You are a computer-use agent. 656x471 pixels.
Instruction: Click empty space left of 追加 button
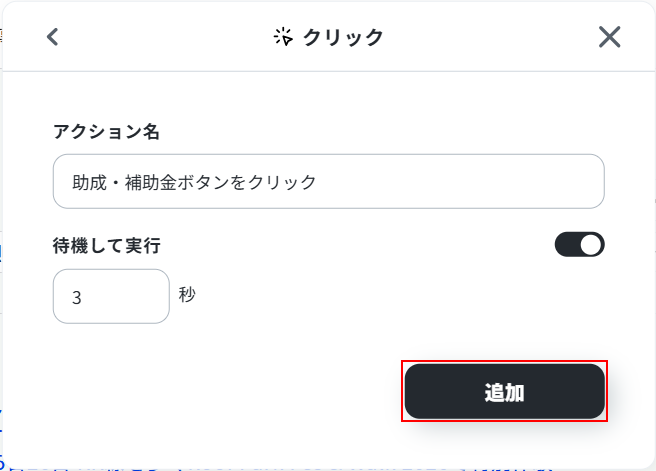coord(250,391)
